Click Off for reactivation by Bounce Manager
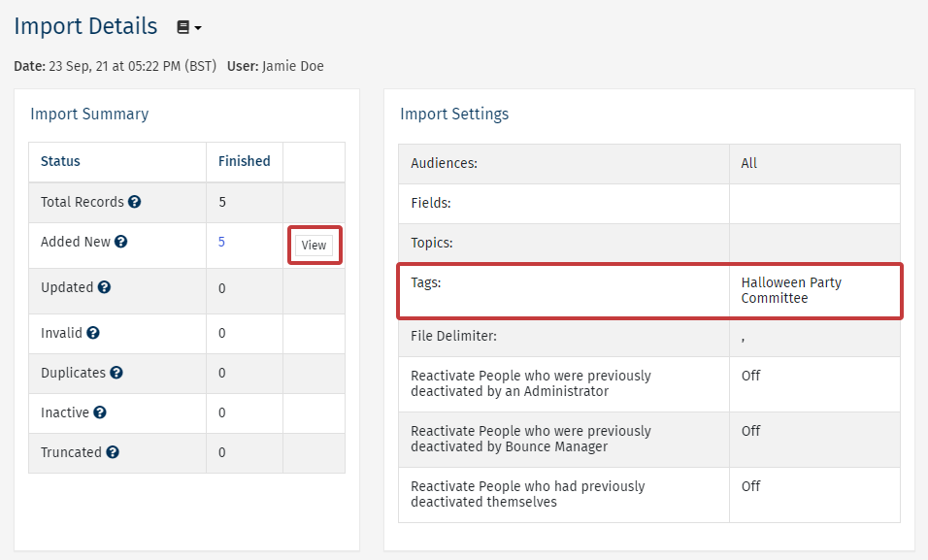The image size is (928, 560). click(x=750, y=431)
